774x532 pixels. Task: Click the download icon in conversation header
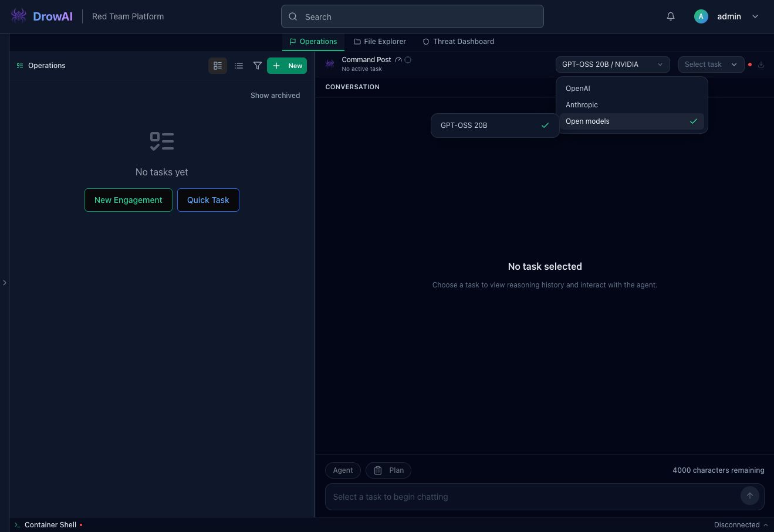point(761,65)
